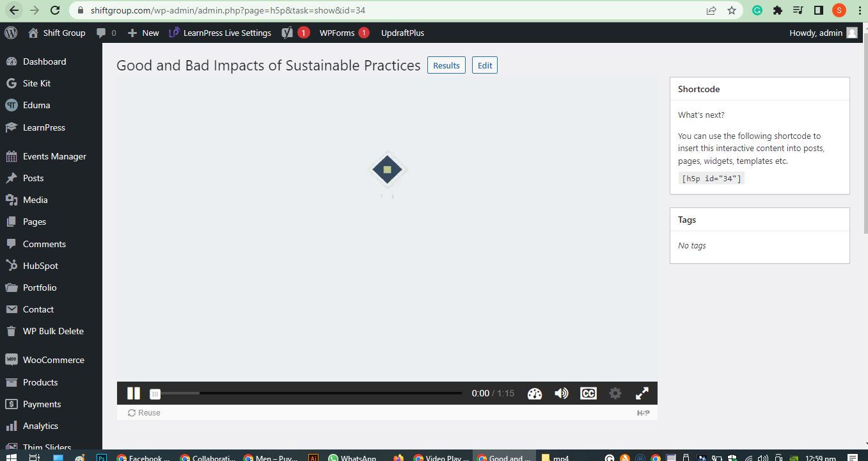Click the playback speed speedometer icon
Viewport: 868px width, 461px height.
(x=535, y=393)
